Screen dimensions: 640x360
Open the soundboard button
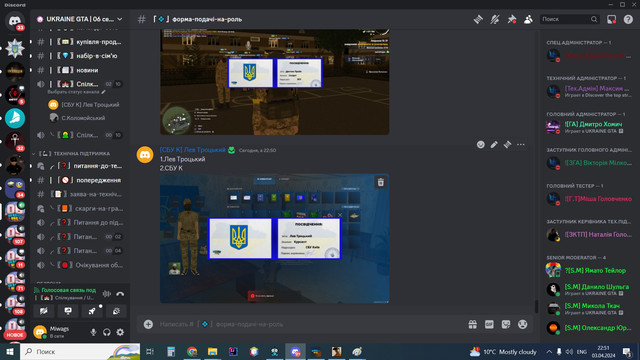point(116,311)
